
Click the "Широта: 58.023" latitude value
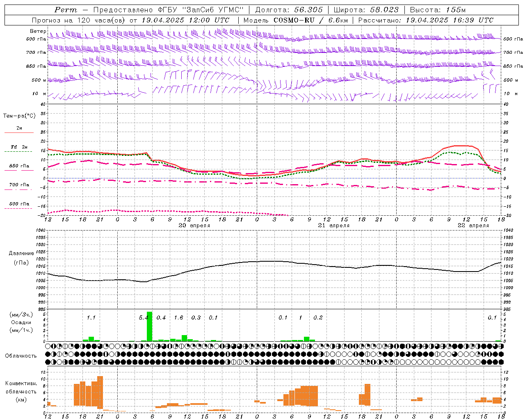(366, 10)
